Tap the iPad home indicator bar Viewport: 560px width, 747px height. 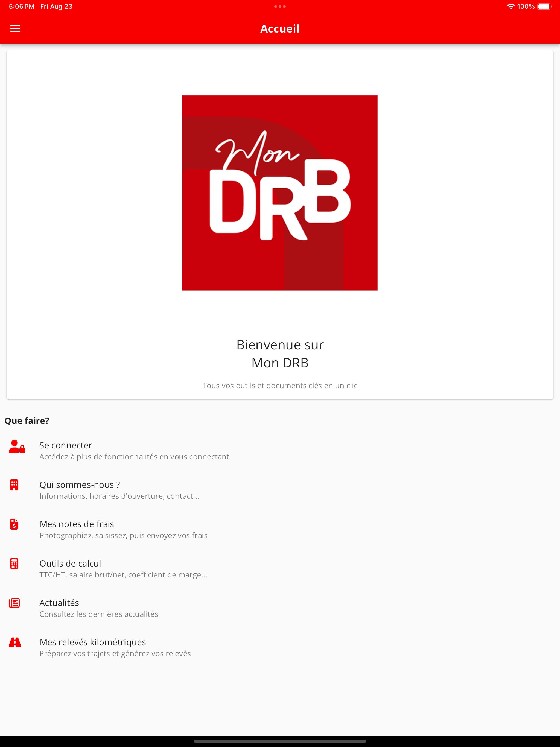pos(280,742)
